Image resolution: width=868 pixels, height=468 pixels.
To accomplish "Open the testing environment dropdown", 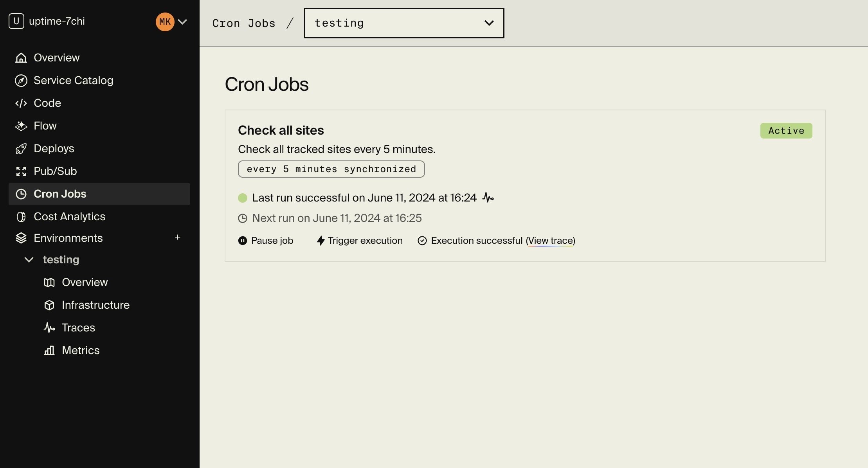I will coord(404,23).
